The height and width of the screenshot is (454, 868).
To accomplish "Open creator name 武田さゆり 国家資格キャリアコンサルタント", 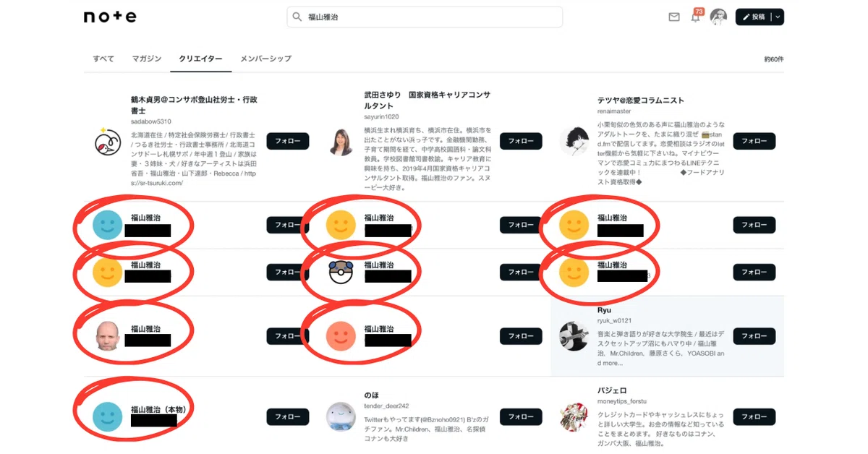I will [x=427, y=100].
